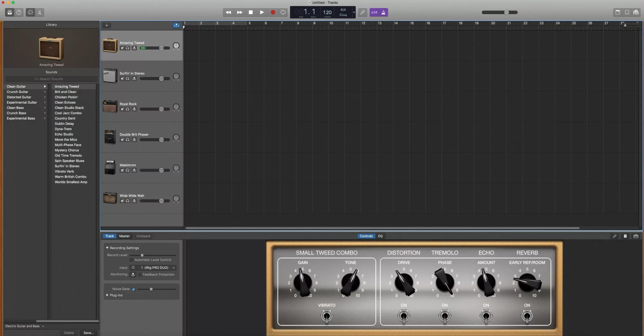Switch to the Master tab
Screen dimensions: 644x336
coord(124,236)
